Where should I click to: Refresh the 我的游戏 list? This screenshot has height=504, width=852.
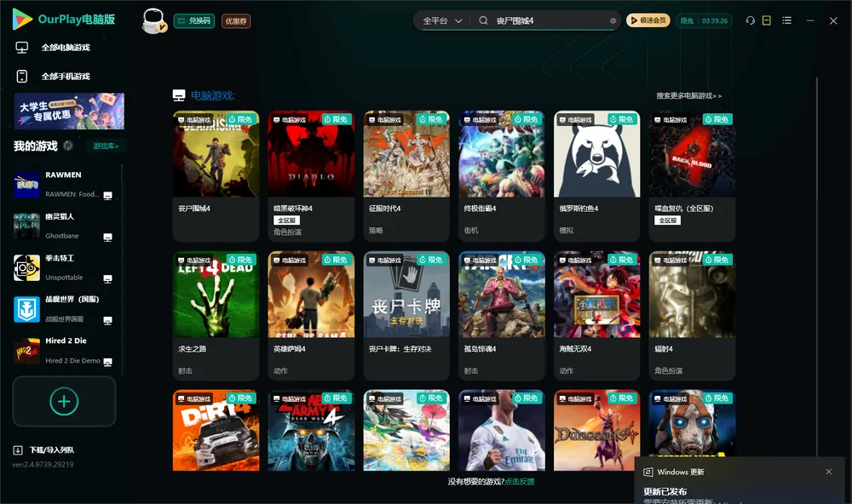[68, 146]
